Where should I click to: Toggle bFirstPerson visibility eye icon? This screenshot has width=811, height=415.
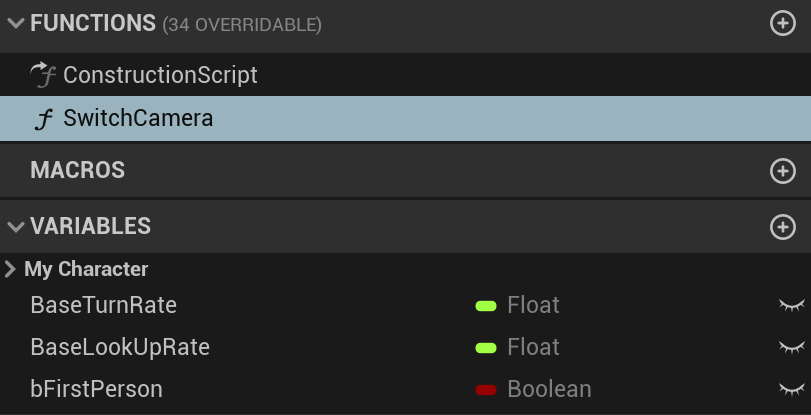pos(791,389)
